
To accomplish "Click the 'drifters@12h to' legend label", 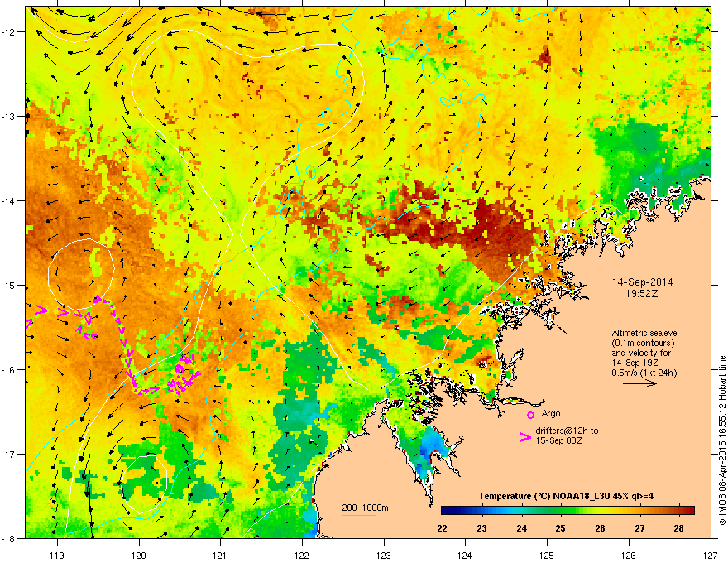I will (567, 431).
